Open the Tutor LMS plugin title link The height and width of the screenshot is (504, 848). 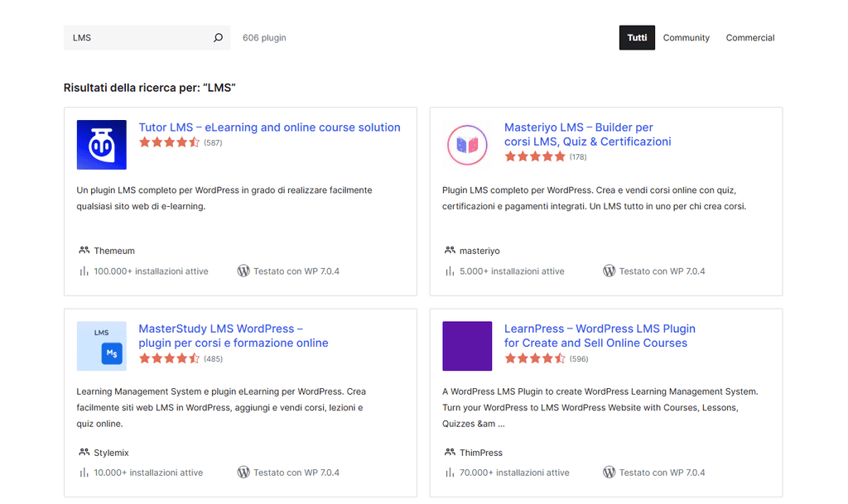point(269,127)
